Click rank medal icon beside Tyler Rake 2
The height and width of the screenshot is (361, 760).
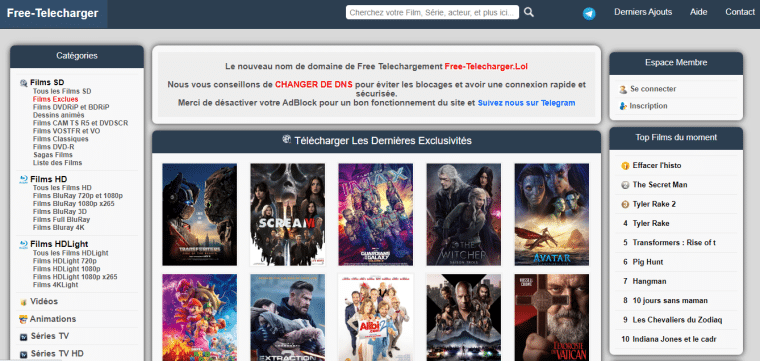(x=625, y=204)
